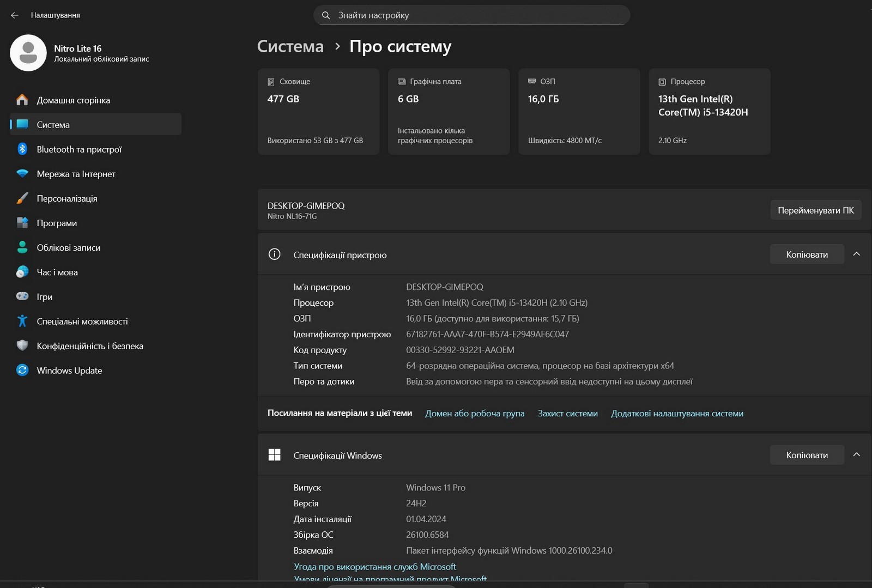Click the Спеціальні можливості accessibility icon
Image resolution: width=872 pixels, height=588 pixels.
click(x=22, y=321)
